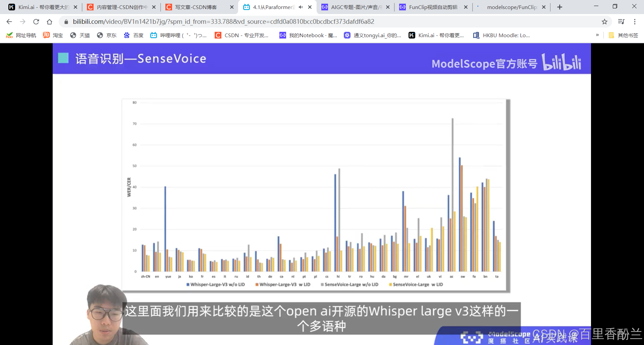The width and height of the screenshot is (644, 345).
Task: Switch to the modelscope/FunClip tab
Action: (x=511, y=7)
